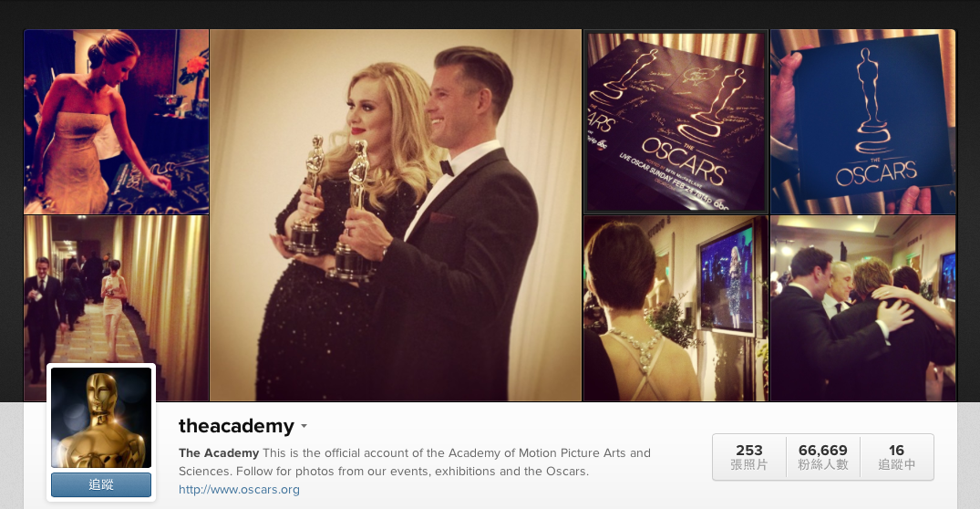
Task: Open photo of men in tuxedos hugging
Action: [862, 308]
